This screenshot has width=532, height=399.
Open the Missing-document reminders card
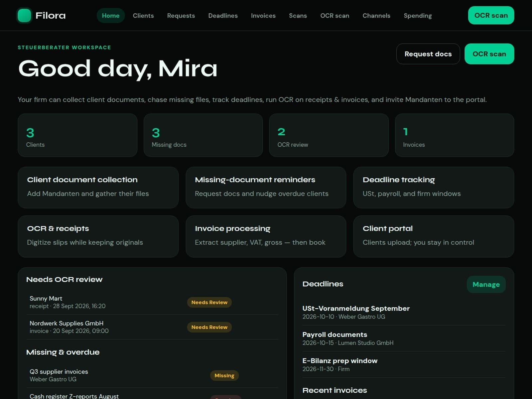266,188
